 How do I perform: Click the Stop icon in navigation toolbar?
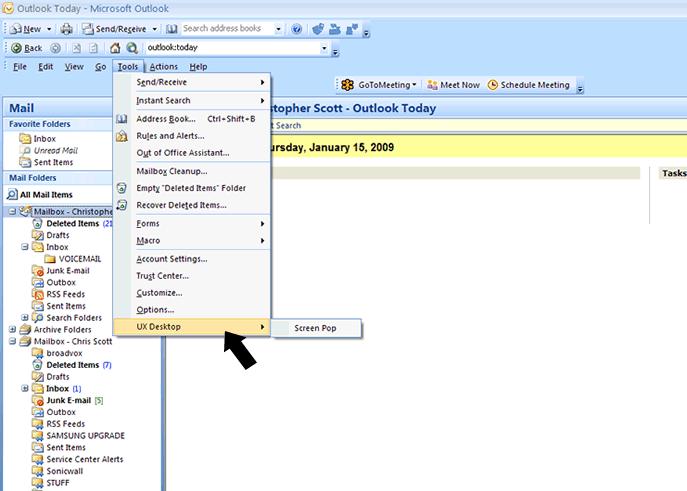76,48
